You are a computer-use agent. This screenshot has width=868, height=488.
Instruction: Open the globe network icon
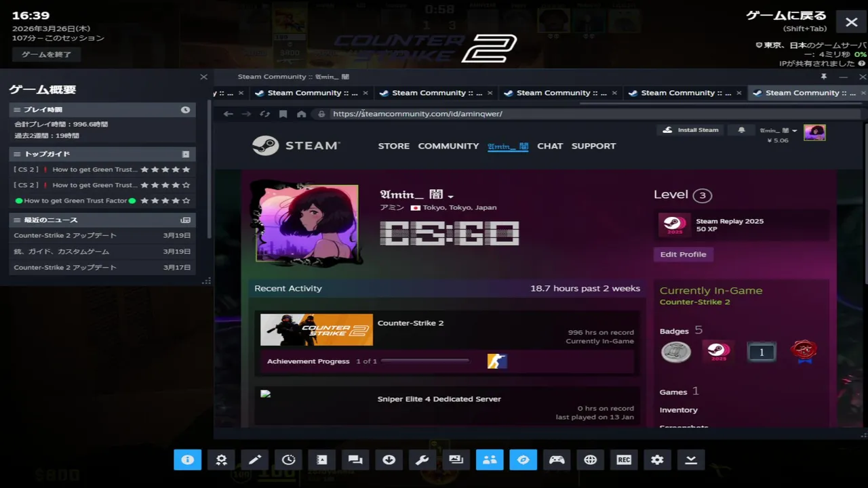[591, 460]
